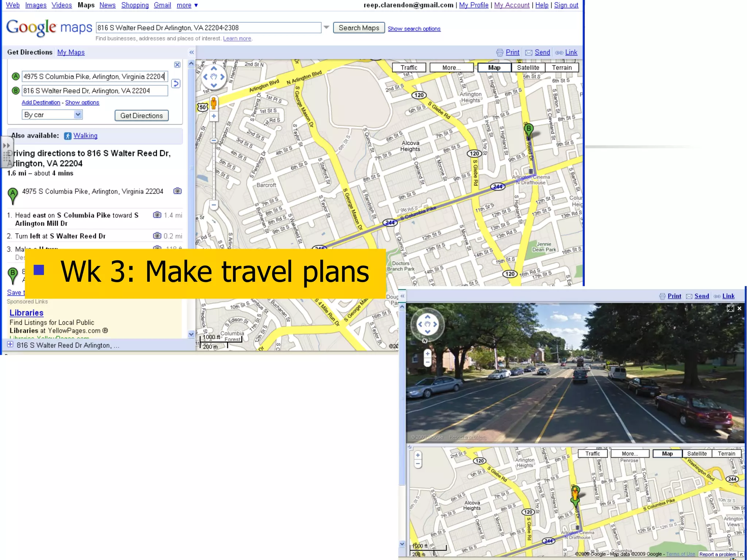Zoom out the street view image
The height and width of the screenshot is (560, 747).
pyautogui.click(x=427, y=362)
